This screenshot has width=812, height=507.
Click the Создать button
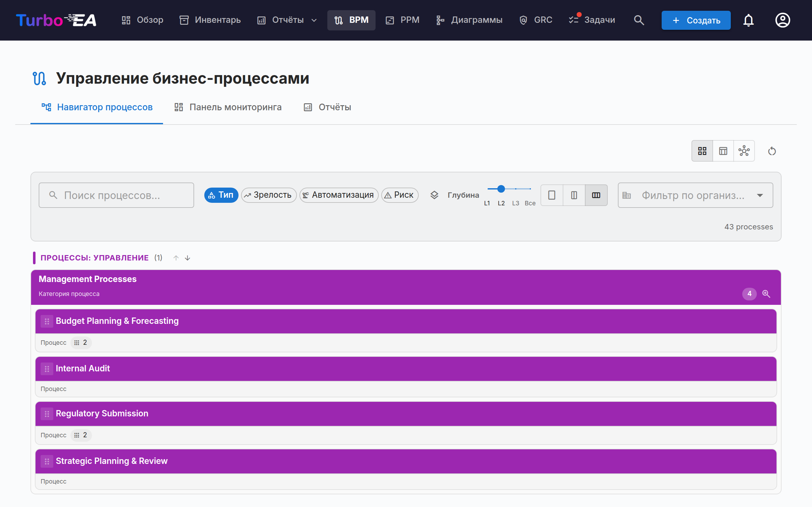click(x=696, y=20)
